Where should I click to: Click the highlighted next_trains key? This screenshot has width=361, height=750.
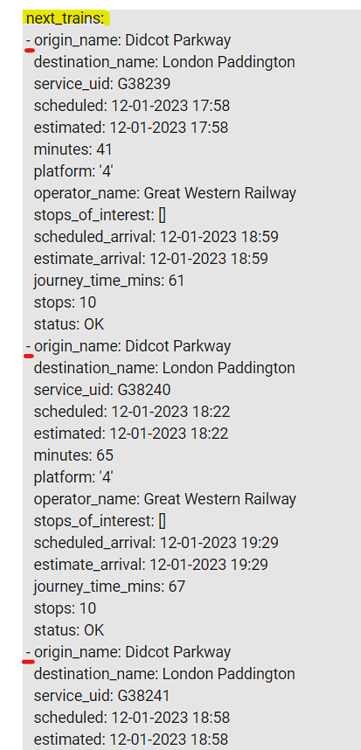pos(67,19)
